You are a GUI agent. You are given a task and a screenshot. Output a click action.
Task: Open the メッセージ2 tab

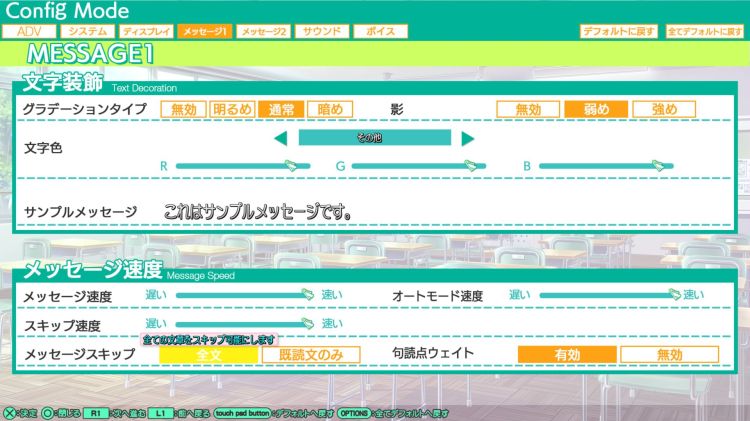265,32
